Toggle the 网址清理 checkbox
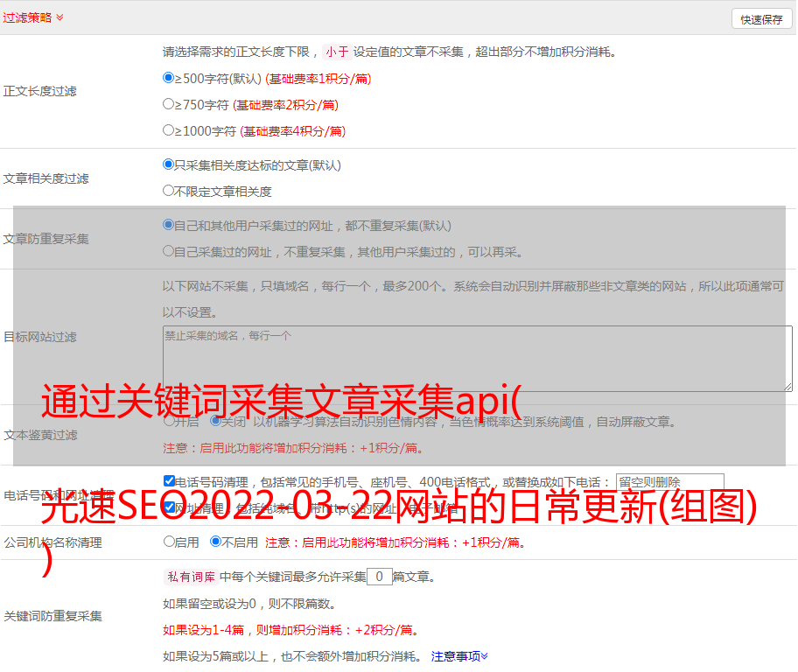Screen dimensions: 798x672 (x=170, y=507)
